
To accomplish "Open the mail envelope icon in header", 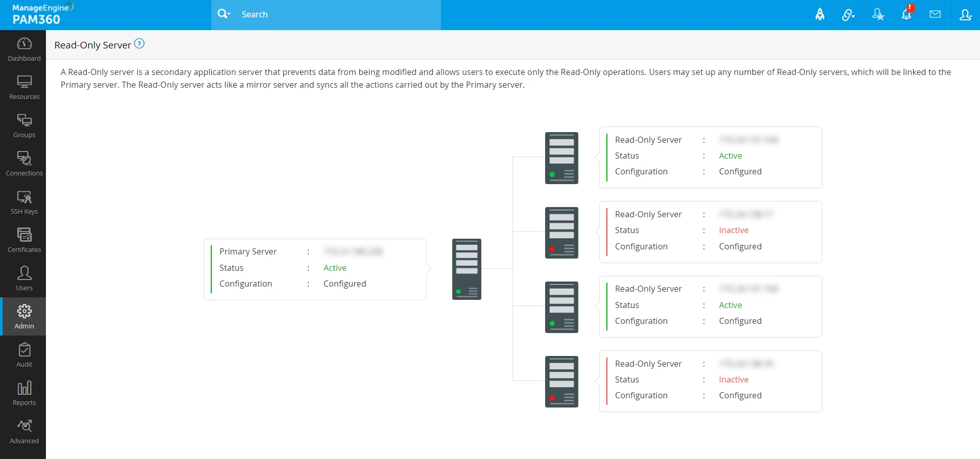I will click(935, 14).
